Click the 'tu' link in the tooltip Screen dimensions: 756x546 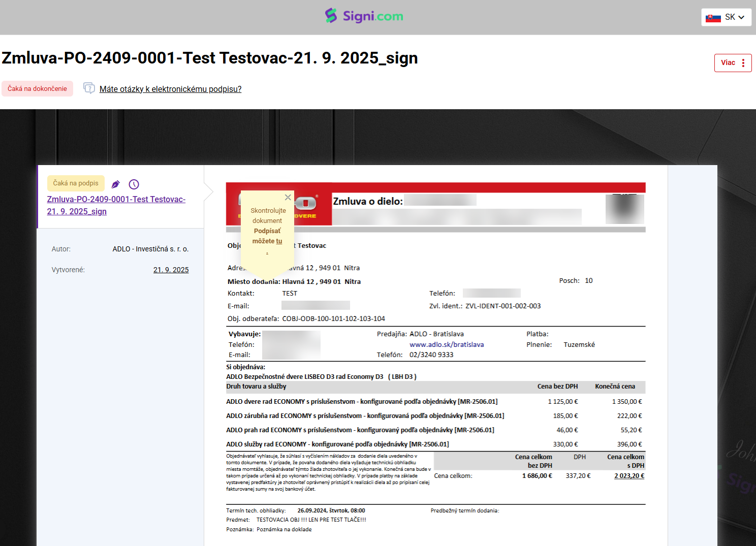point(279,241)
